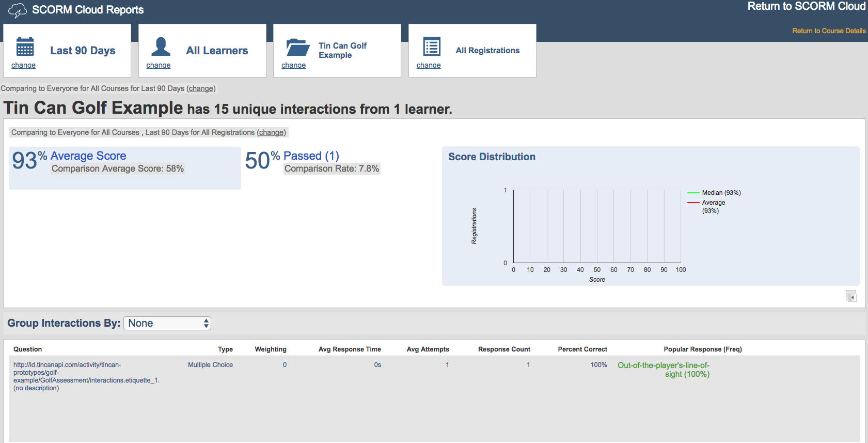Click the list icon for All Registrations
This screenshot has width=868, height=443.
432,47
